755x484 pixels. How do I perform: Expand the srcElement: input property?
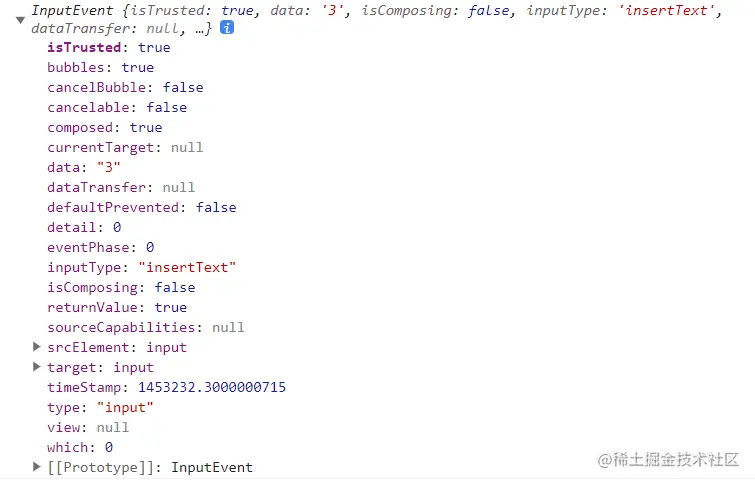click(36, 347)
